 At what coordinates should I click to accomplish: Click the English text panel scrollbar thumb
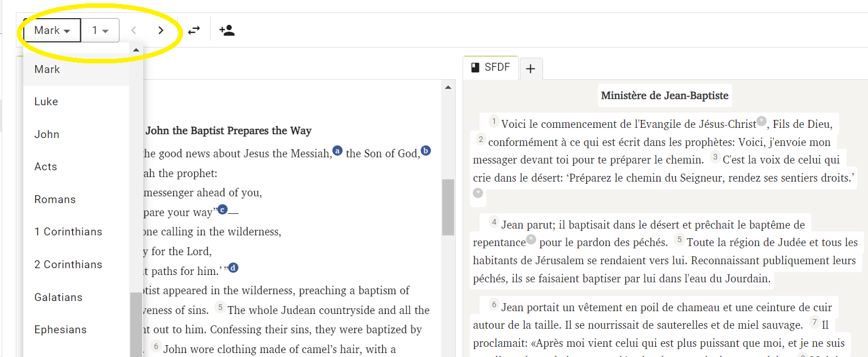coord(448,207)
